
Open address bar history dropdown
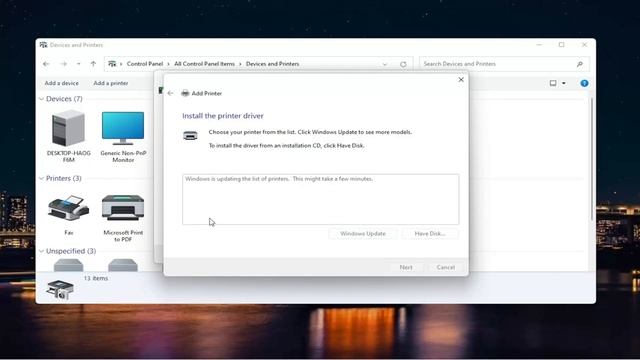[384, 64]
